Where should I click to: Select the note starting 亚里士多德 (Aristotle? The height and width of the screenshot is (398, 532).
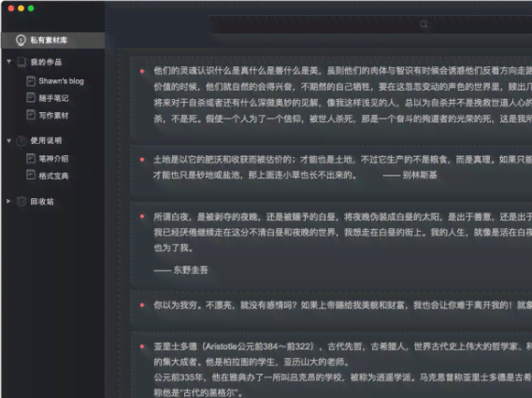[331, 364]
